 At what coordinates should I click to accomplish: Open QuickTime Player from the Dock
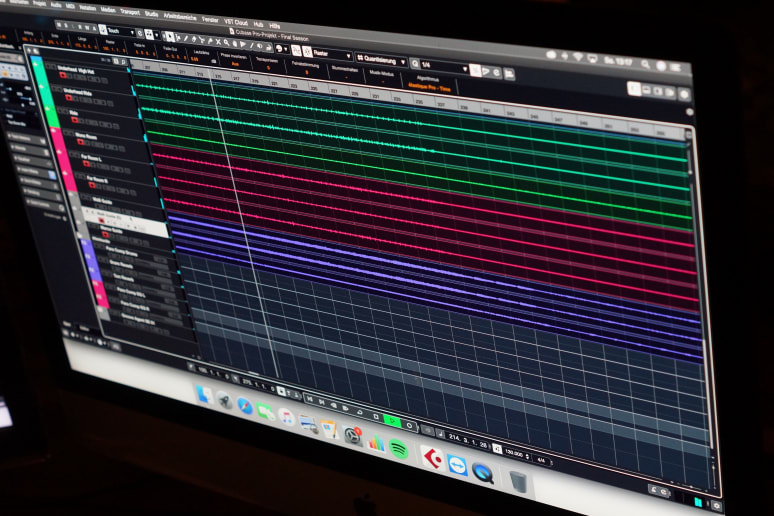(483, 473)
